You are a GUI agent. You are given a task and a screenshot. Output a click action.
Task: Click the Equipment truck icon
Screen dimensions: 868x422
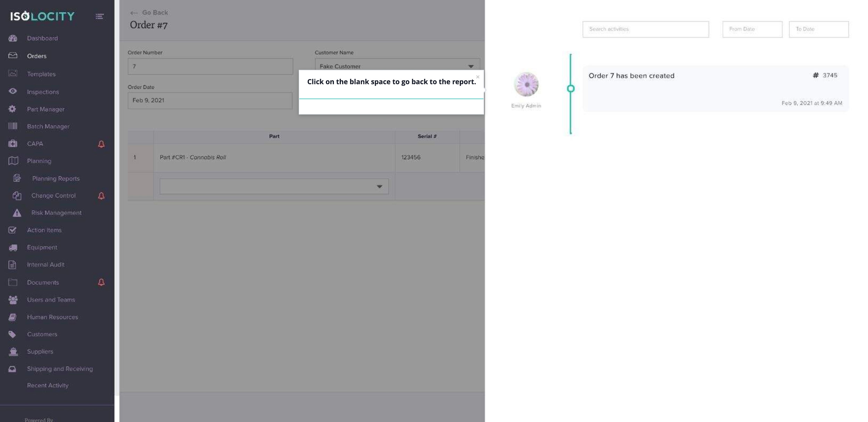pyautogui.click(x=13, y=247)
